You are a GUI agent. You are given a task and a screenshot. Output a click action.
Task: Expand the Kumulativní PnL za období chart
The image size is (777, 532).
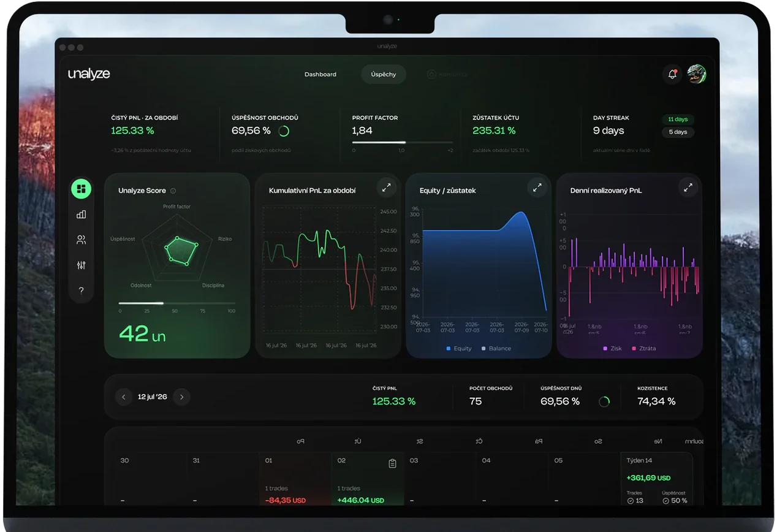coord(386,188)
